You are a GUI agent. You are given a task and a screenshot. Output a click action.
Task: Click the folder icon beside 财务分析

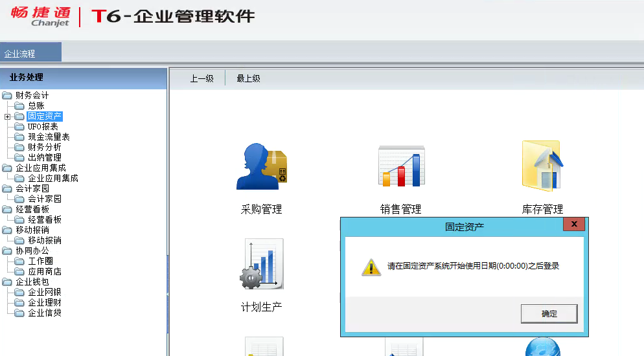[x=19, y=147]
